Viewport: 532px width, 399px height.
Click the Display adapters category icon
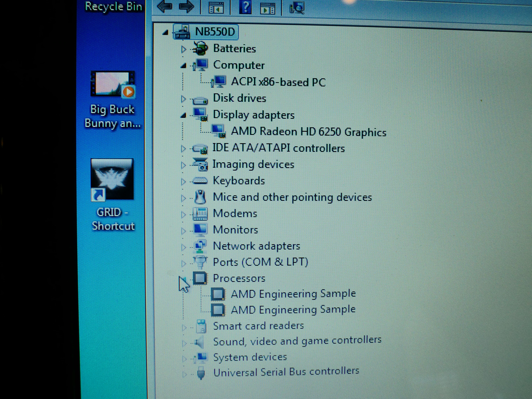click(x=200, y=115)
